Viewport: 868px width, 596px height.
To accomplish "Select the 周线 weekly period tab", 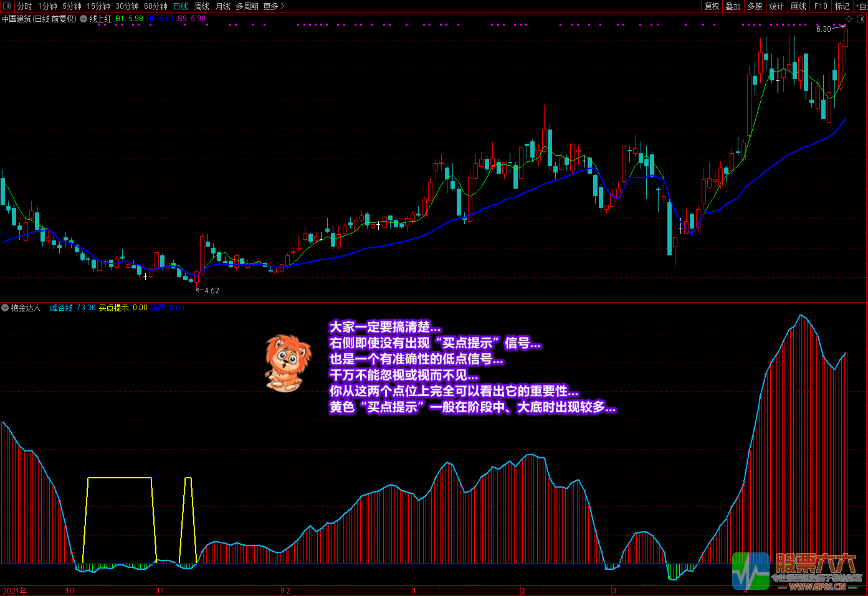I will click(x=201, y=6).
